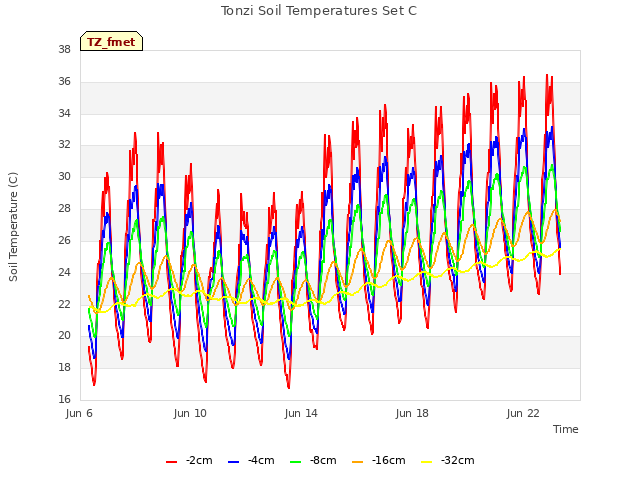Click the chart title Tonzi Soil Temperatures Set C
Viewport: 640px width, 480px height.
point(319,11)
